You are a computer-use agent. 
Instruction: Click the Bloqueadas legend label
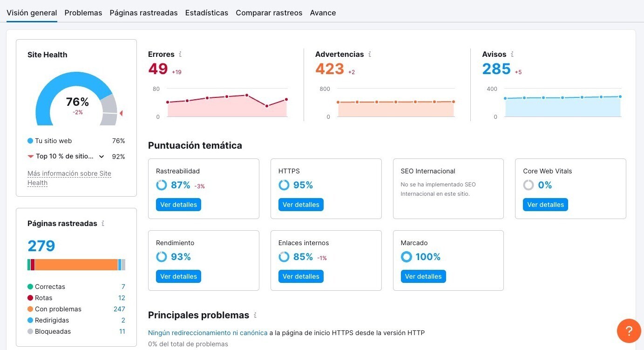click(53, 331)
